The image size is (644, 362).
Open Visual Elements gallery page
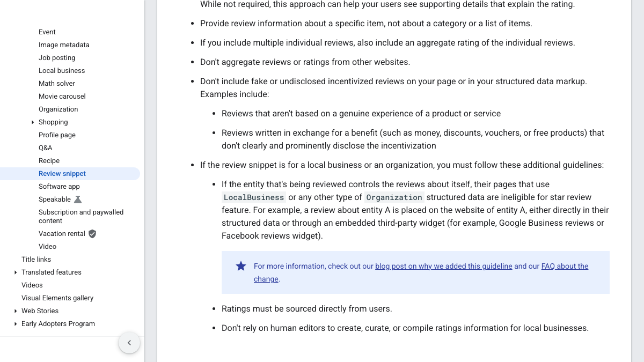click(x=57, y=298)
